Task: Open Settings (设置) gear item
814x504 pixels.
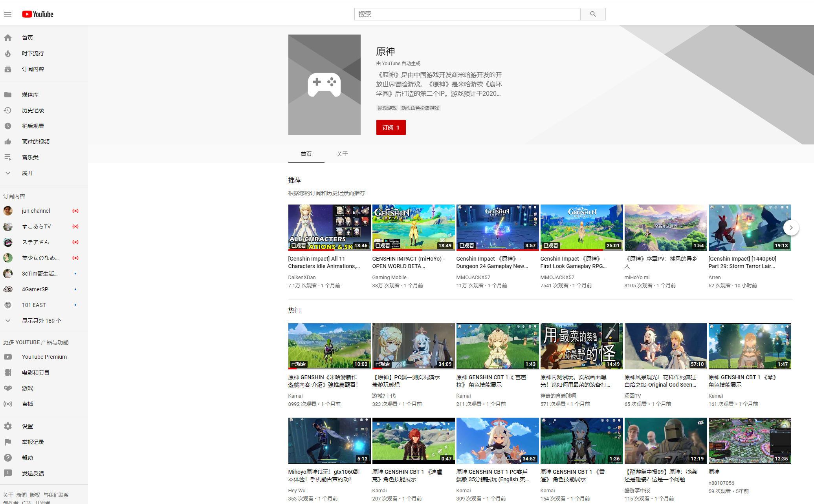Action: point(27,426)
